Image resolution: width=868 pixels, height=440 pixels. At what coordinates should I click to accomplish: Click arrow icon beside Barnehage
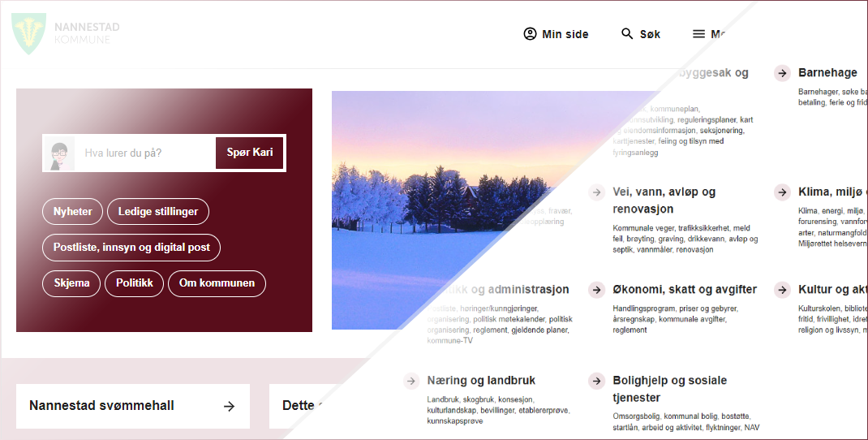tap(782, 72)
